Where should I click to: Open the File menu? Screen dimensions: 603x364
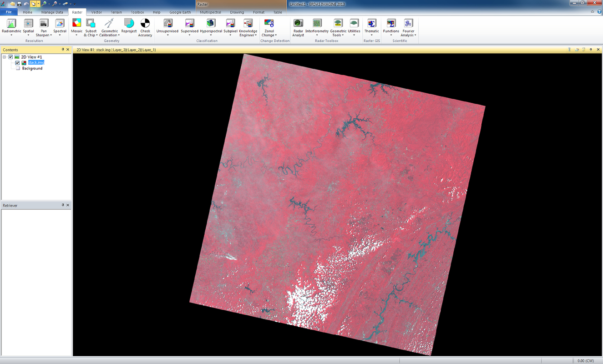coord(8,12)
